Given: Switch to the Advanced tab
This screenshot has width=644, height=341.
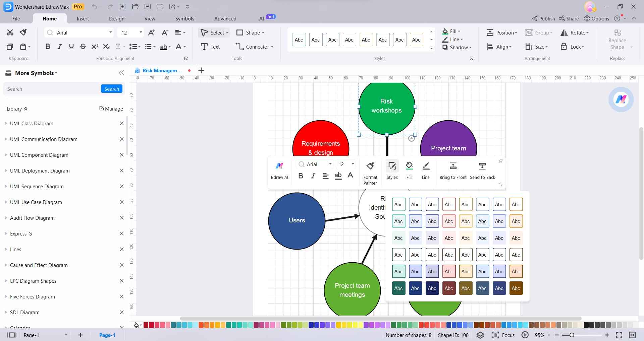Looking at the screenshot, I should click(x=225, y=19).
